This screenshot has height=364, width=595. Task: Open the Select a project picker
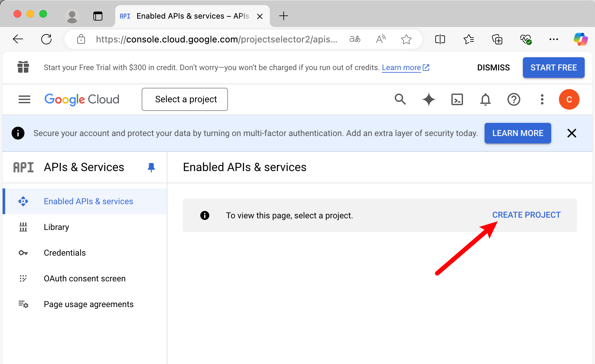(185, 99)
